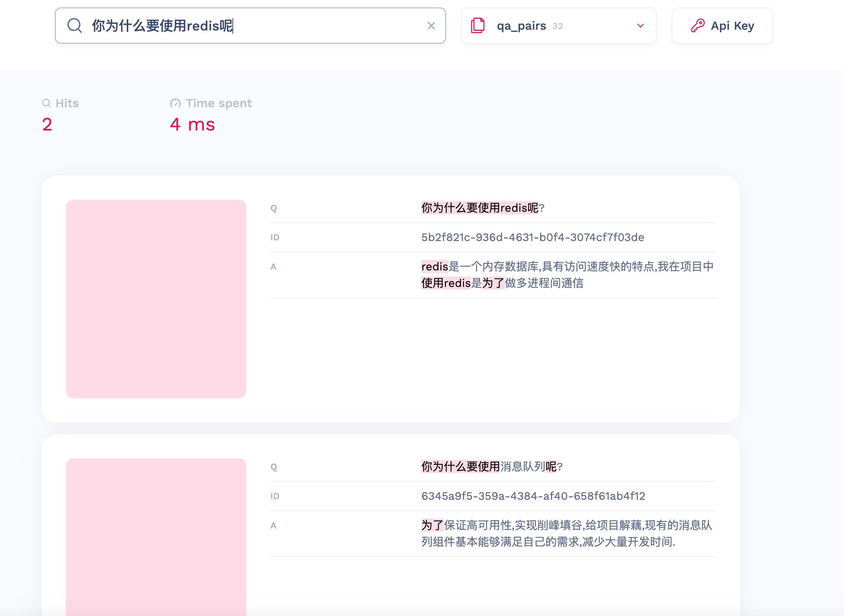Click the key icon beside Api Key
Image resolution: width=844 pixels, height=616 pixels.
[697, 26]
